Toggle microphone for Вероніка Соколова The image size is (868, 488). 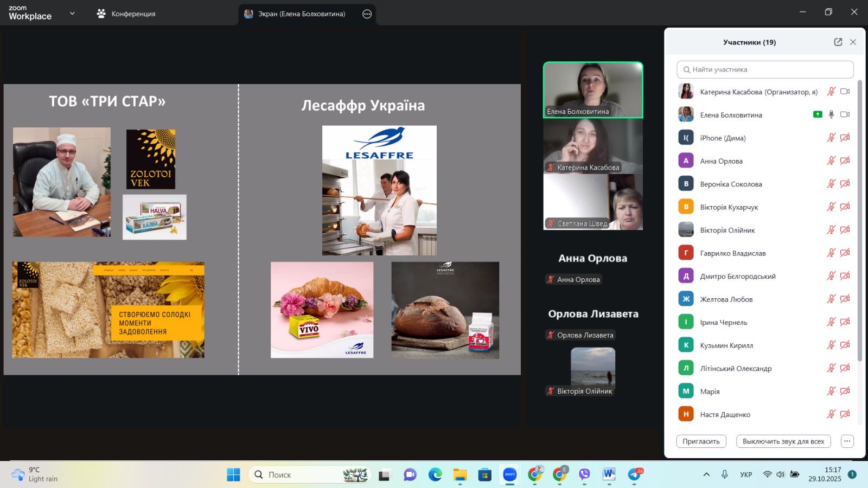click(831, 184)
